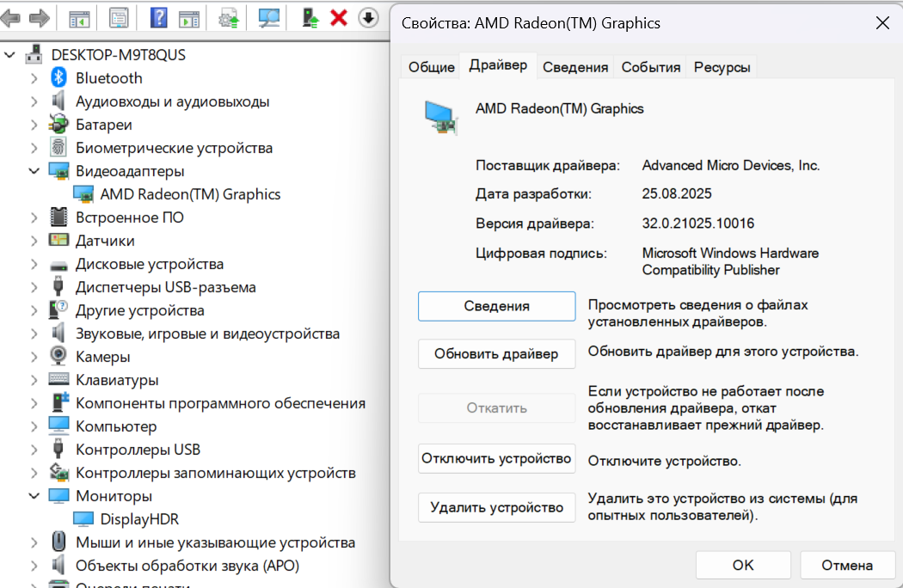The width and height of the screenshot is (903, 588).
Task: Click the greyed Откатить button
Action: click(x=496, y=408)
